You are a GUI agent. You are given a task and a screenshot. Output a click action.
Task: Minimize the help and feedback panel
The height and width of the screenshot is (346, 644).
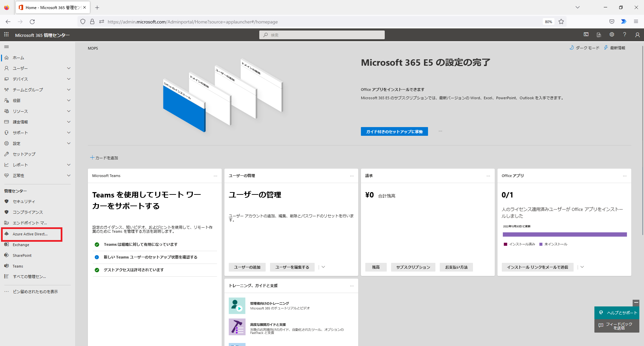(636, 303)
